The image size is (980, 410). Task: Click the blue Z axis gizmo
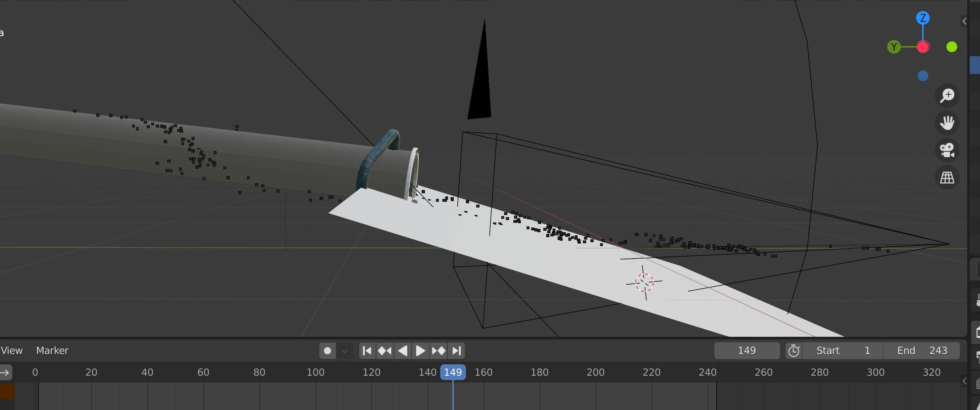(x=923, y=18)
